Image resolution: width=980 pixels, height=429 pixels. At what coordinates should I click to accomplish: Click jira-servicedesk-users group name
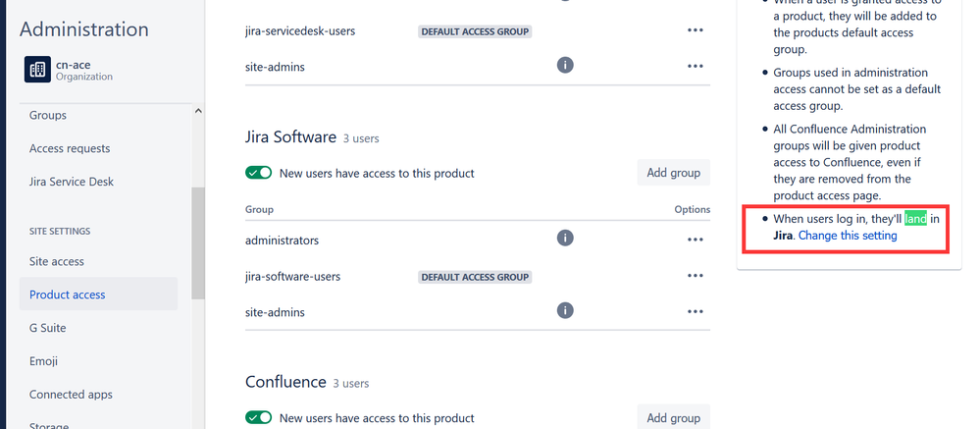(300, 30)
